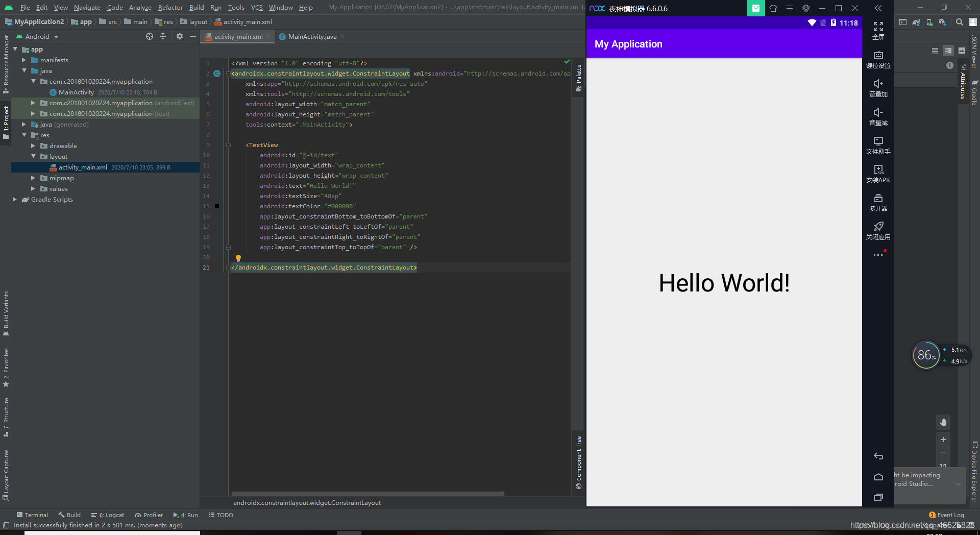980x535 pixels.
Task: Open the Refactor menu
Action: [170, 8]
